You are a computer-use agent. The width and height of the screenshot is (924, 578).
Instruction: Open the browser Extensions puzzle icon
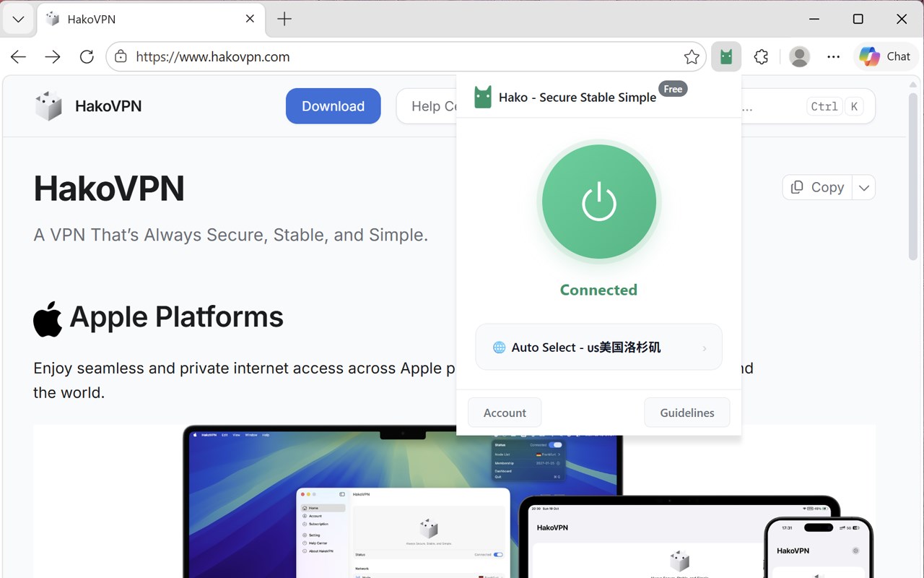[x=761, y=56]
